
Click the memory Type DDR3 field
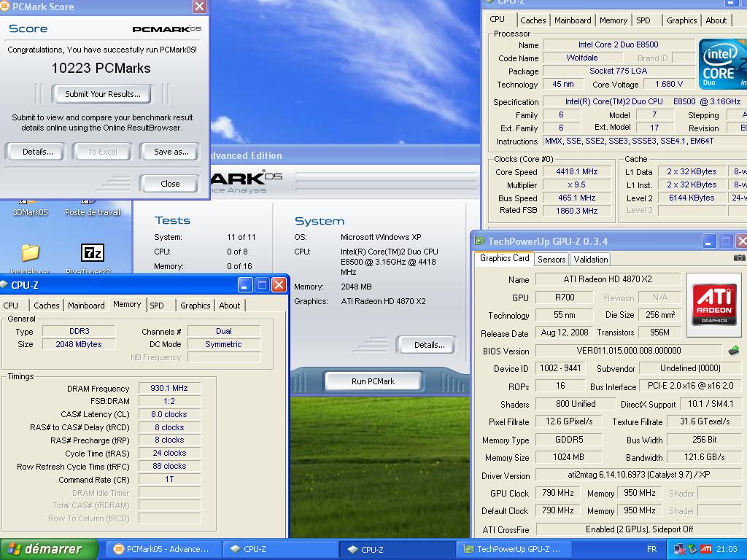tap(79, 331)
